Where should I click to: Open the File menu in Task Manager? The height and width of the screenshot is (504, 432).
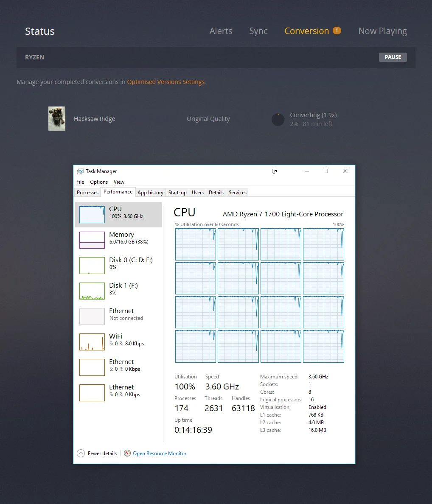[80, 182]
